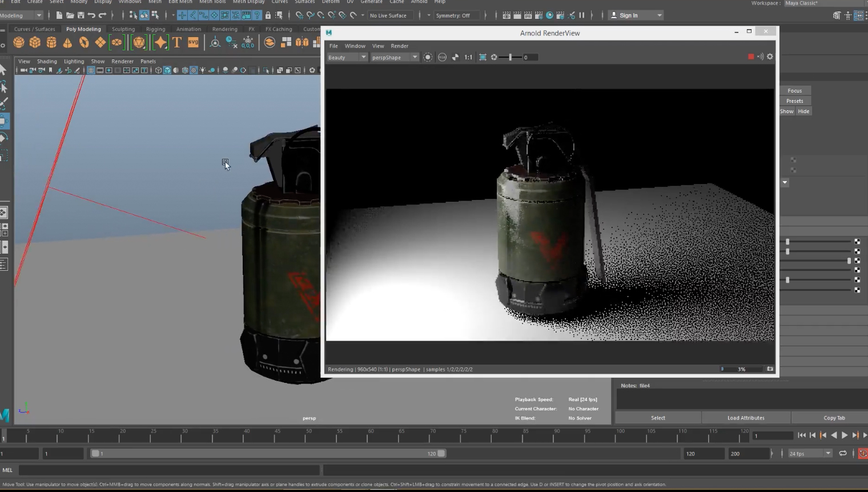
Task: Click the freeze transformations shelf icon
Action: tap(248, 42)
